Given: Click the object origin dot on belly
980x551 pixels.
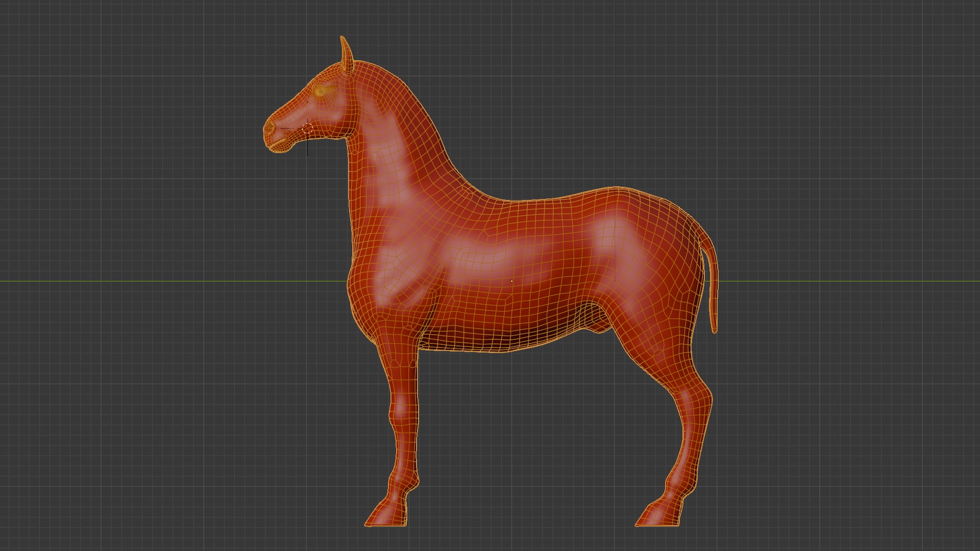Looking at the screenshot, I should click(x=511, y=281).
